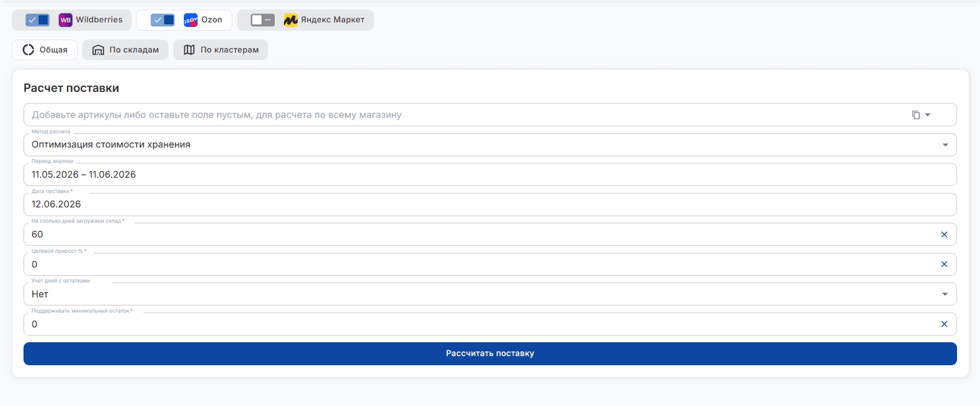Click the 'Рассчитать поставку' button

click(x=490, y=354)
